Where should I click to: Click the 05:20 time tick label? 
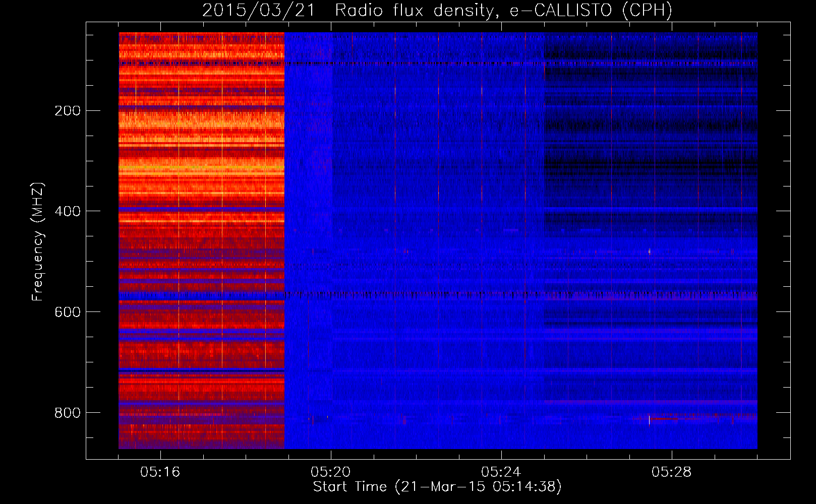pos(330,472)
